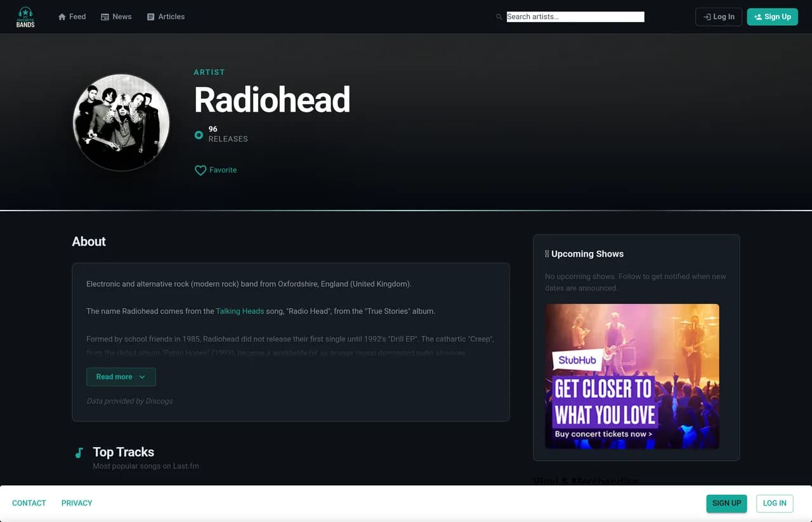Click the Favorite Bands logo

pos(25,16)
